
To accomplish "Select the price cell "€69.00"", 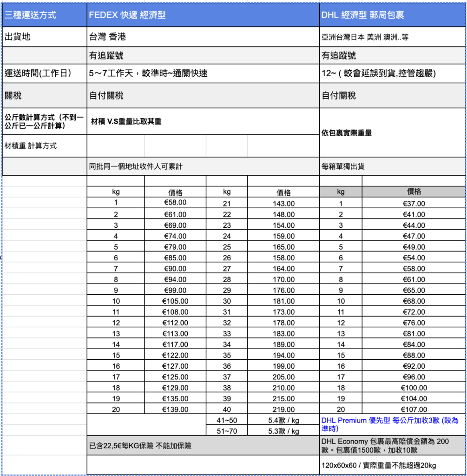I will click(175, 225).
